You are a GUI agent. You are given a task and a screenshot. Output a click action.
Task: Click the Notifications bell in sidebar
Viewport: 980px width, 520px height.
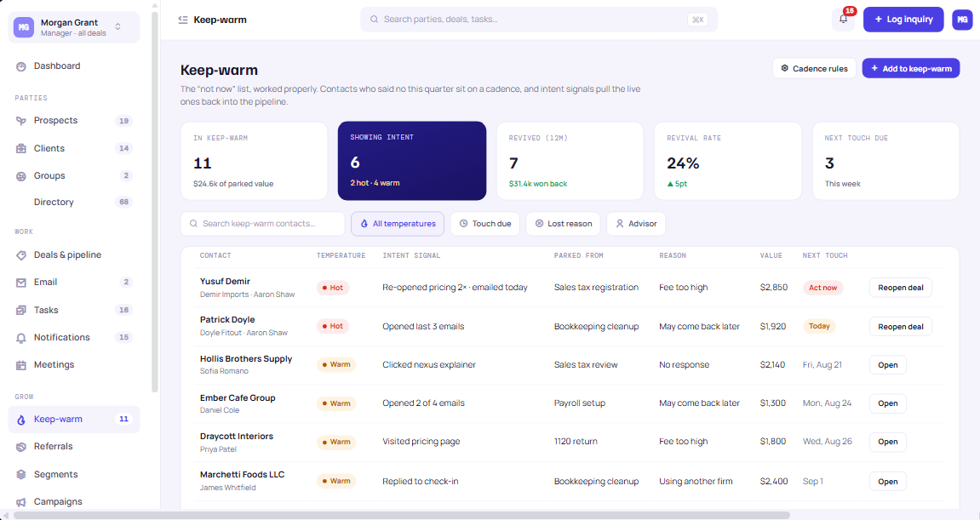tap(21, 338)
